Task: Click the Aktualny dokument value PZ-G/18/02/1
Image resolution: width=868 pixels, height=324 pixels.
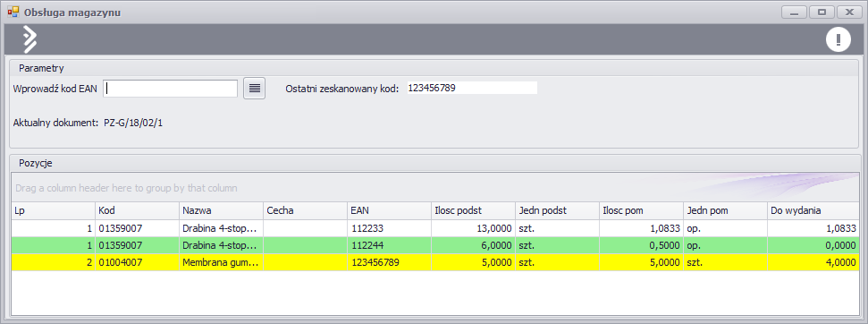Action: pos(133,123)
